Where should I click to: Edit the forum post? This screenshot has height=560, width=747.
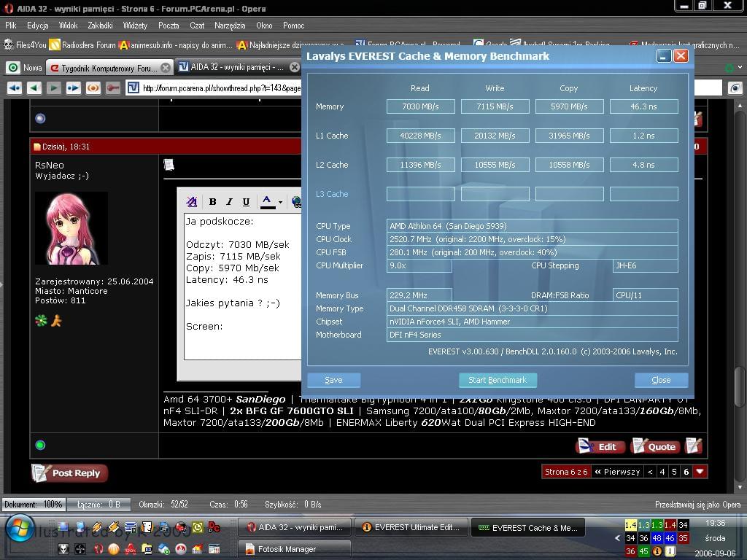click(601, 447)
